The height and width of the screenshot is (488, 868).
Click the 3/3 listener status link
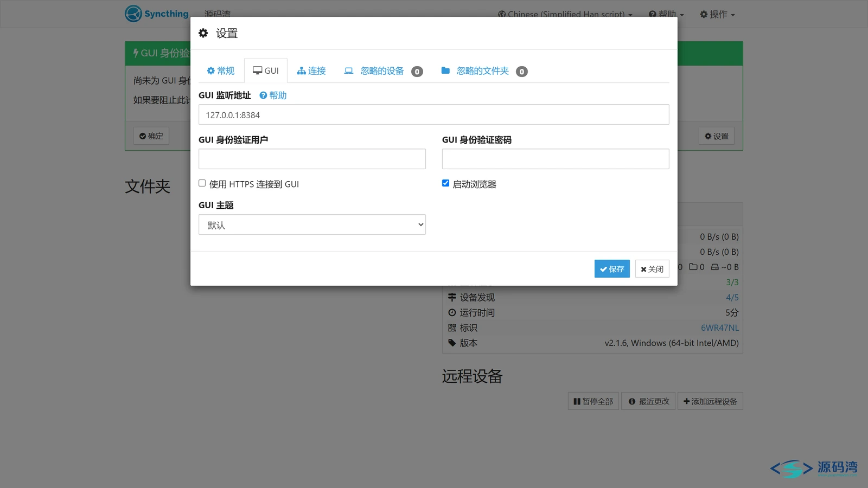(732, 282)
